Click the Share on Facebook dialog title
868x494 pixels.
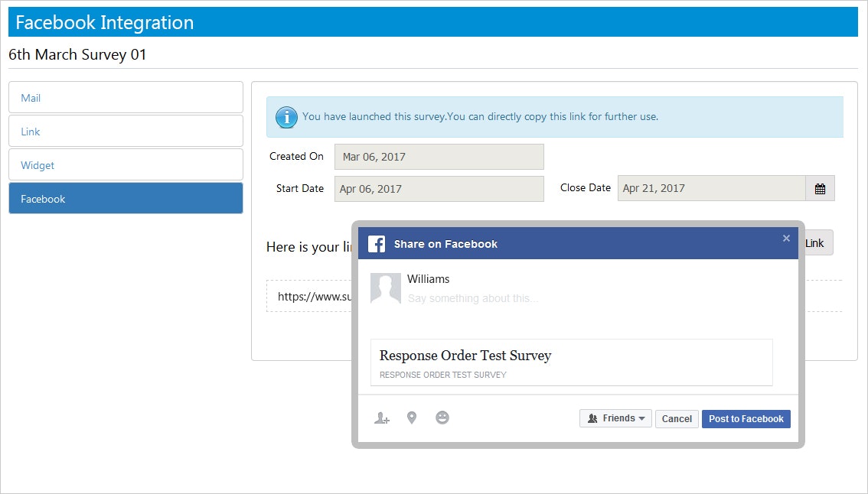(445, 244)
